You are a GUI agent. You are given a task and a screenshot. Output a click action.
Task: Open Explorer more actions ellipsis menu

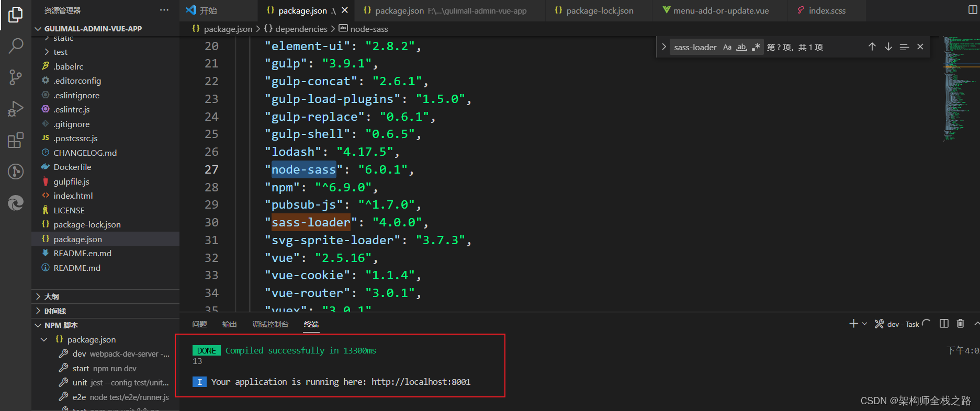coord(164,10)
